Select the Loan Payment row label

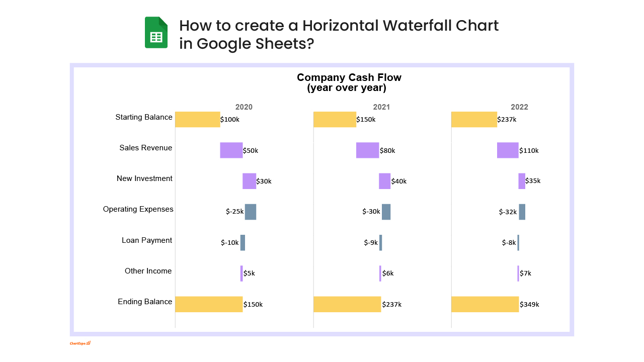pos(147,240)
